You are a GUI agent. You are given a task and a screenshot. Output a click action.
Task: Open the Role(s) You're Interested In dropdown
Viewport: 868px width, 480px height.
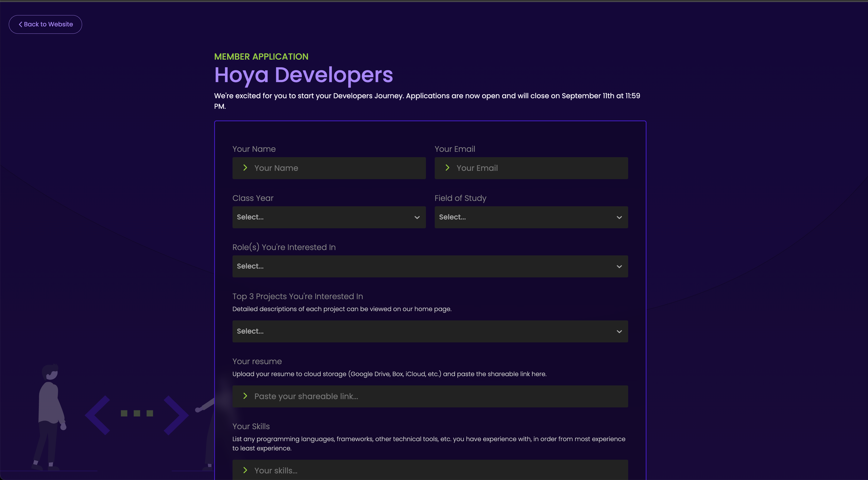point(430,266)
